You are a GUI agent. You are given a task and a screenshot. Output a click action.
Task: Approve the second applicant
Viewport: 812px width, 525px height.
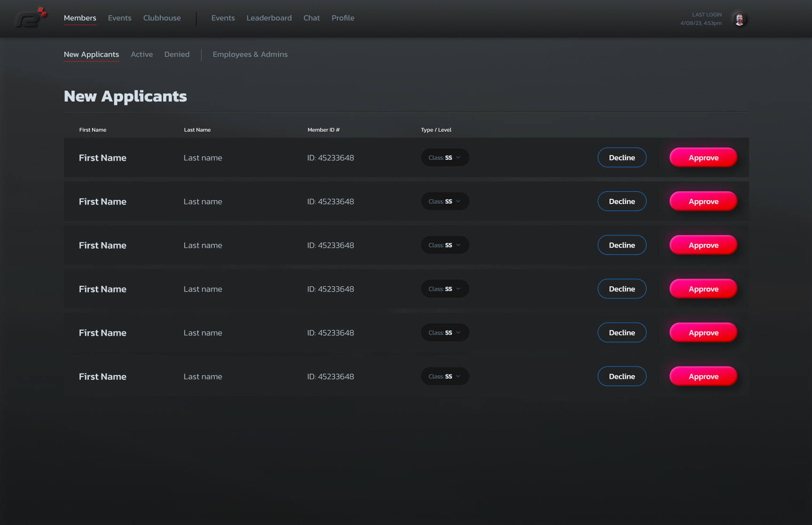coord(703,201)
